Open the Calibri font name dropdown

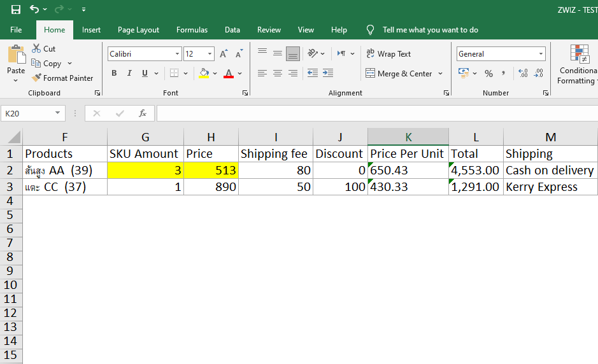click(x=176, y=54)
